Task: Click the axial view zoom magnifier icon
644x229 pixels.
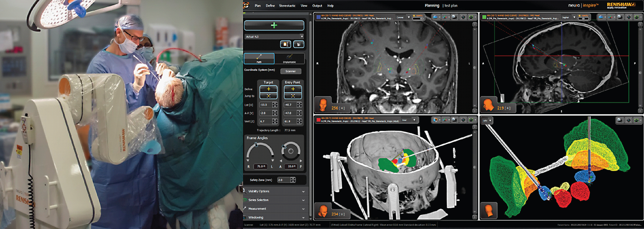Action: (x=454, y=120)
